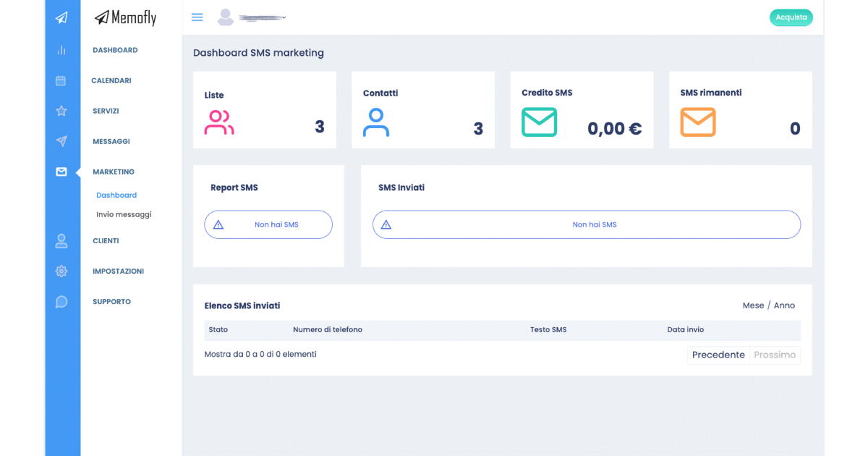Click the chat bubble support icon
Screen dimensions: 868x456
61,302
